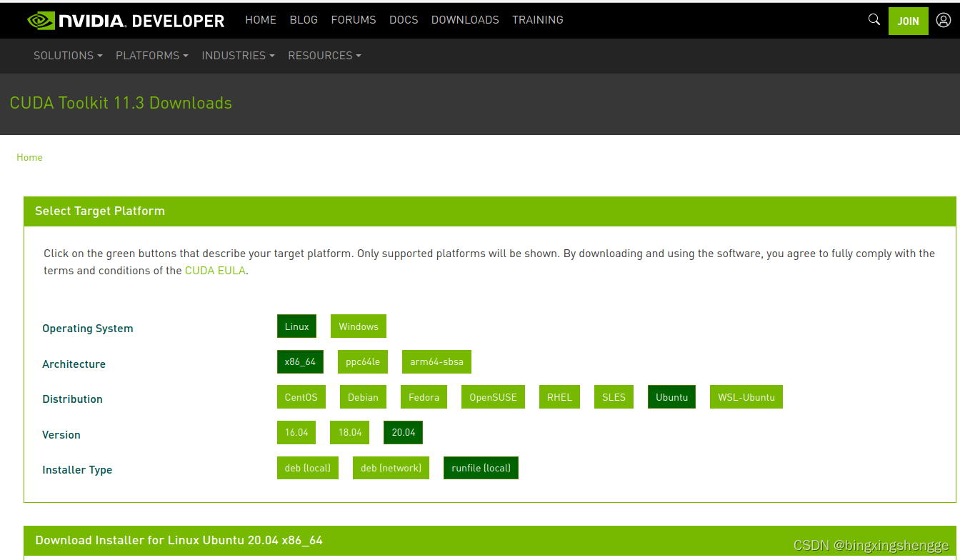The width and height of the screenshot is (960, 560).
Task: Select version 18.04
Action: (349, 432)
